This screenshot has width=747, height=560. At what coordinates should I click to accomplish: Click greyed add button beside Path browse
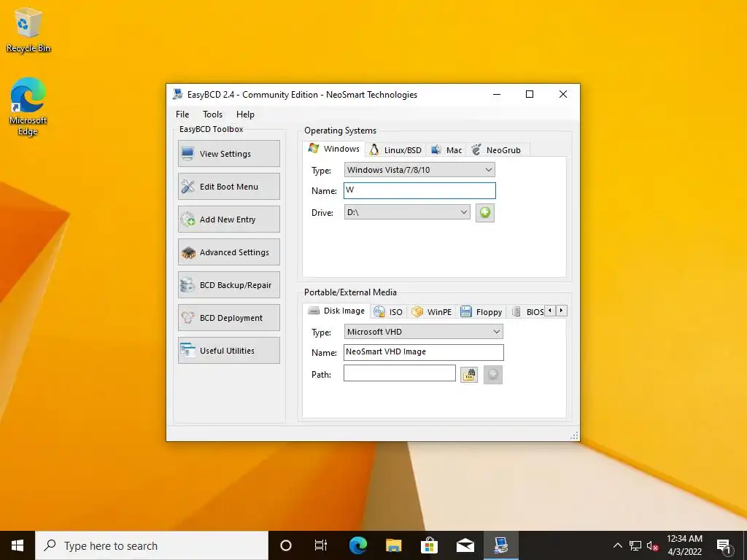[493, 375]
